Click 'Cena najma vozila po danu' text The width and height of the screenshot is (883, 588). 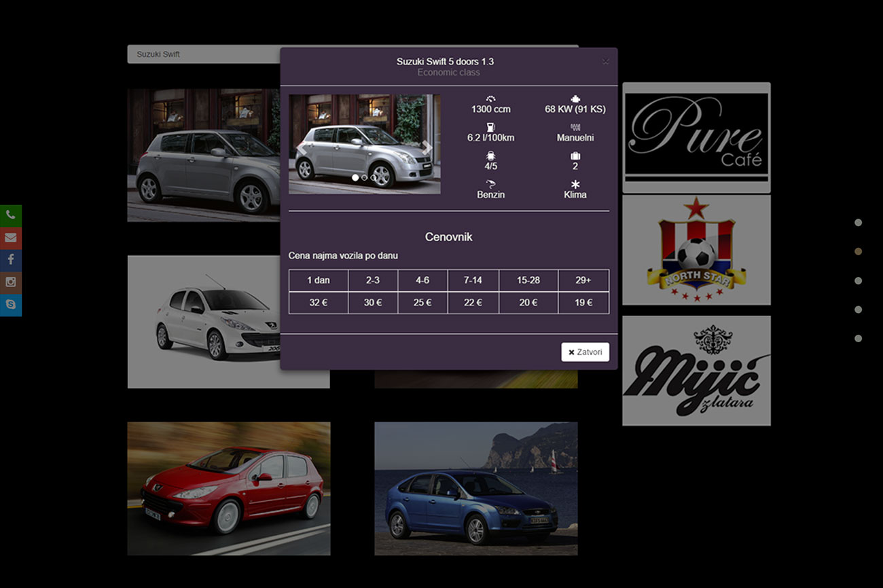pyautogui.click(x=343, y=255)
